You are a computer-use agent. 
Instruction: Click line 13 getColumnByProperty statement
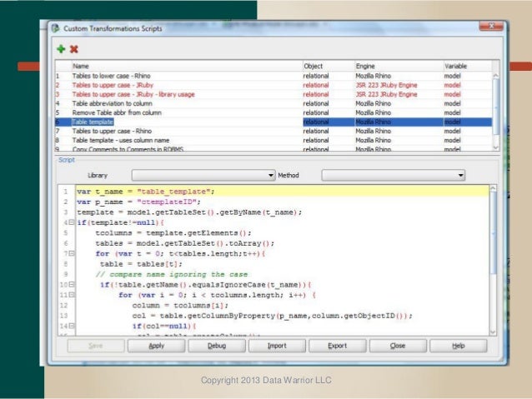pyautogui.click(x=273, y=316)
